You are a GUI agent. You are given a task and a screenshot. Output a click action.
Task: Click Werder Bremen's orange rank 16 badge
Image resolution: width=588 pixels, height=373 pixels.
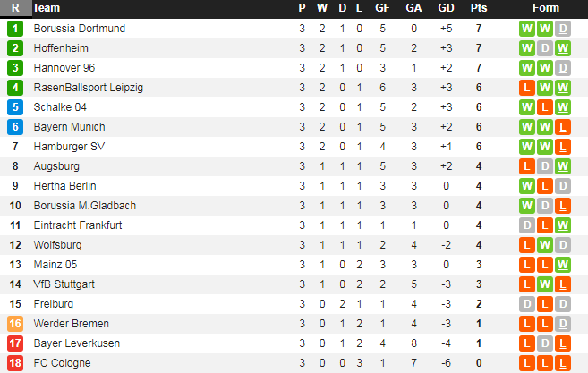(x=15, y=324)
